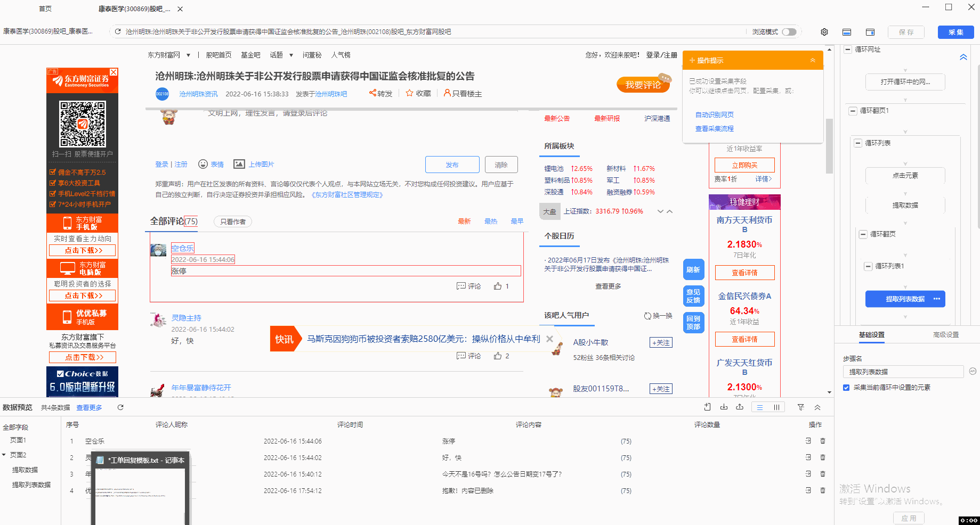This screenshot has height=525, width=980.
Task: Collapse the 循环翻页1 loop node
Action: coord(853,111)
